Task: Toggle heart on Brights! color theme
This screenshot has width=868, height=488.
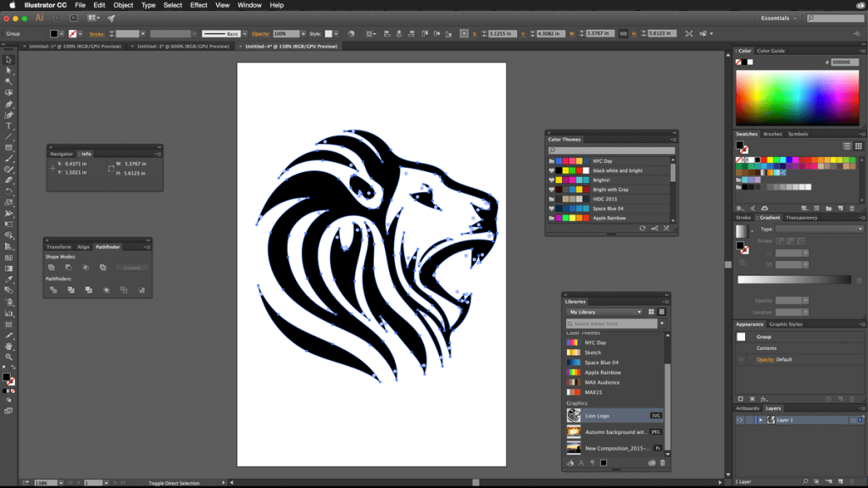Action: point(551,180)
